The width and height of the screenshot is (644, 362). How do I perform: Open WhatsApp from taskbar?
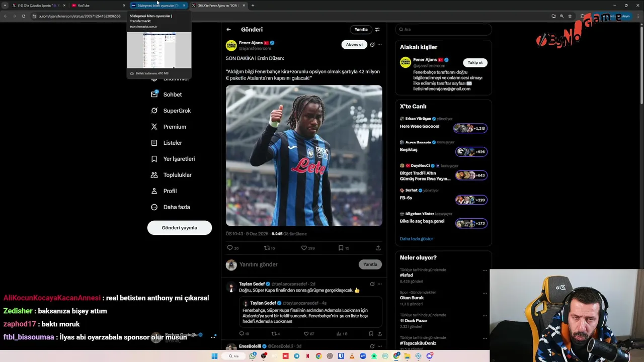pyautogui.click(x=253, y=356)
